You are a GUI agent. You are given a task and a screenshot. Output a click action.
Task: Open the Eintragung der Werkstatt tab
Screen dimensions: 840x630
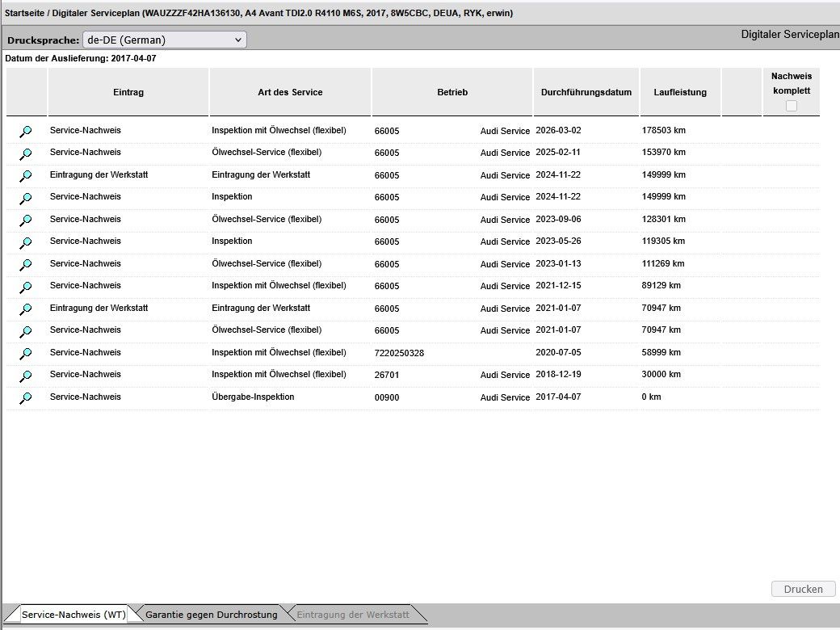point(353,615)
